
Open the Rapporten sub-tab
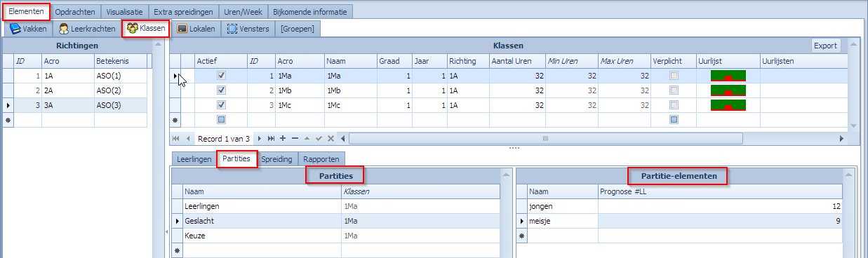pos(321,159)
